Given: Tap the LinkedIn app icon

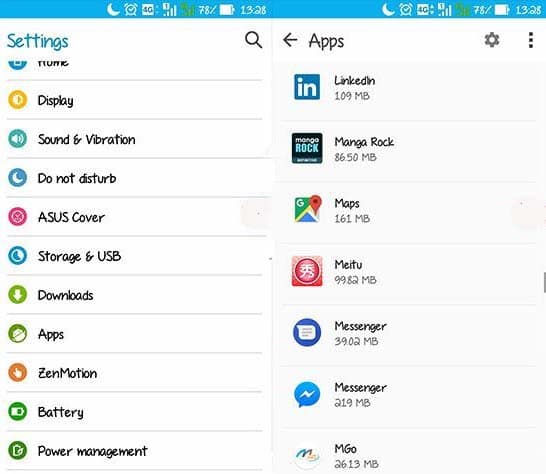Looking at the screenshot, I should (307, 87).
